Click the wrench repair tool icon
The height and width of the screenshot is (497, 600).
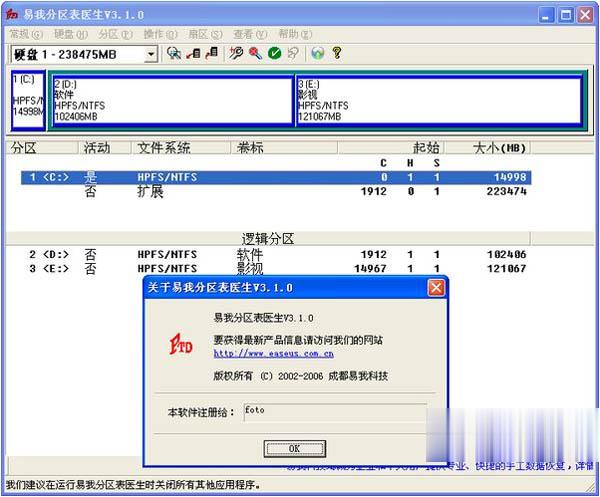point(236,53)
